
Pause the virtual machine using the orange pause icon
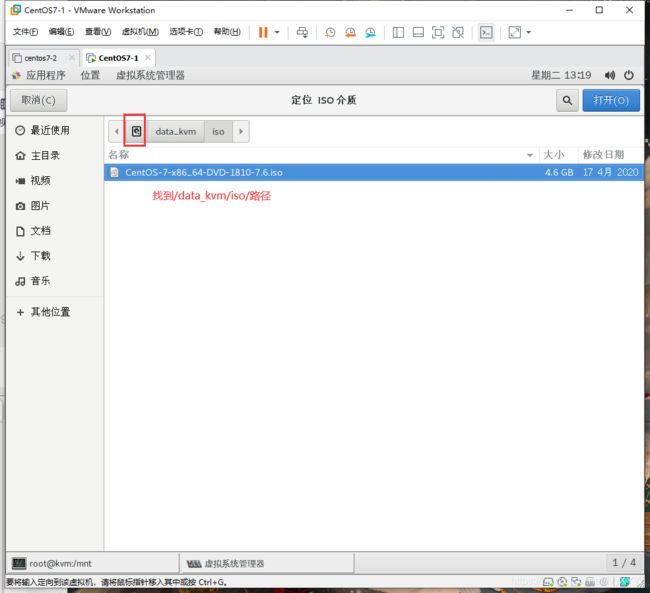point(263,32)
